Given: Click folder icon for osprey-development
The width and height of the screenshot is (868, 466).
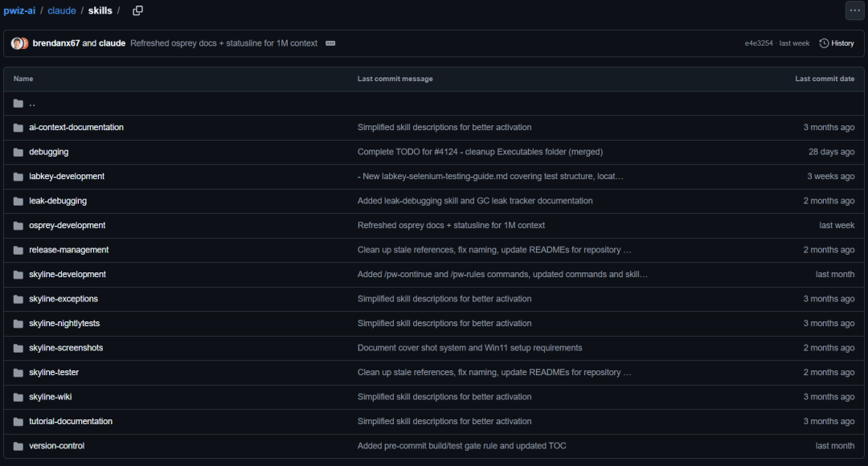Looking at the screenshot, I should 18,226.
